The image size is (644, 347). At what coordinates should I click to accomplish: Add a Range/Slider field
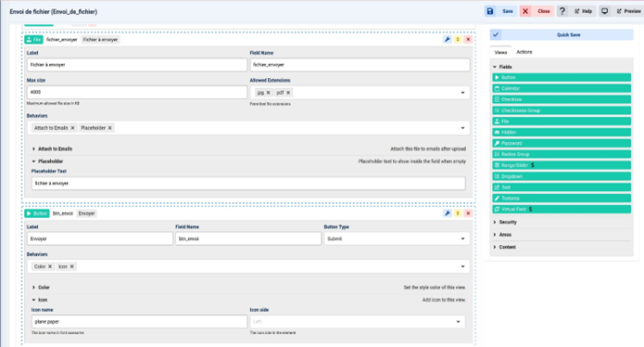pyautogui.click(x=562, y=165)
